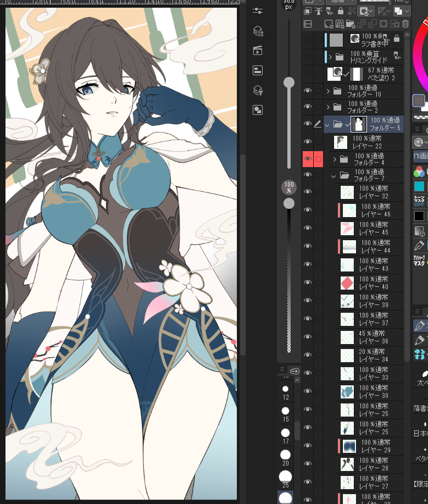Viewport: 428px width, 504px height.
Task: Click the トーンマスク OFF icon
Action: coord(419,201)
